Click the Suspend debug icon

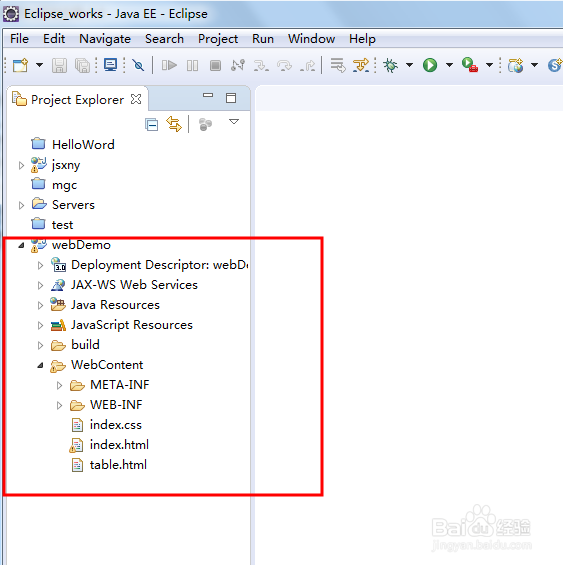click(192, 66)
